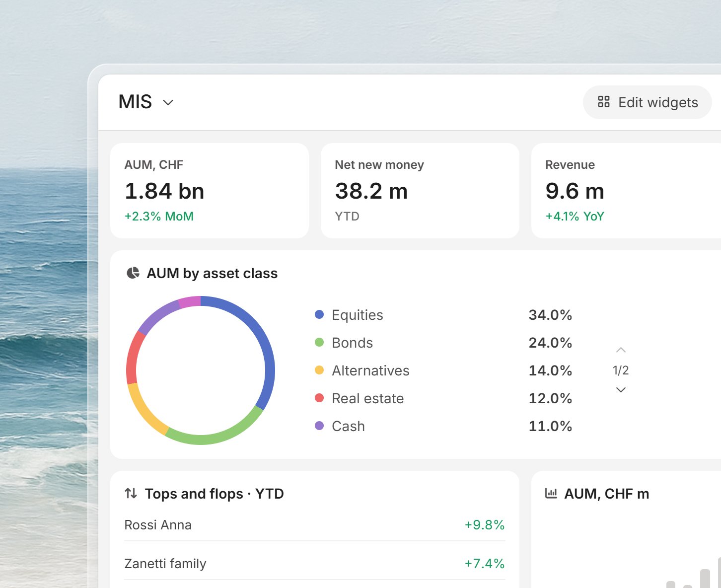Click the 1/2 legend page indicator
This screenshot has height=588, width=721.
(x=621, y=370)
